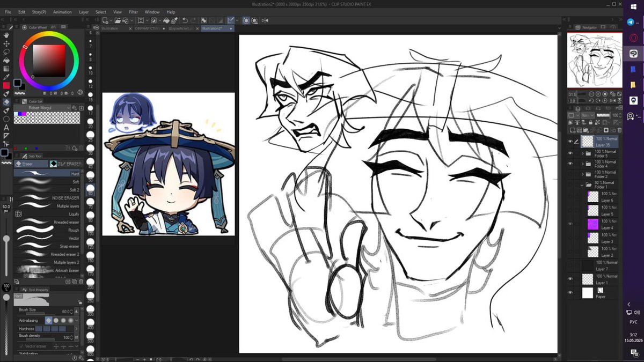Expand Folder 2 in layer list
Screen dimensions: 644x362
(583, 174)
